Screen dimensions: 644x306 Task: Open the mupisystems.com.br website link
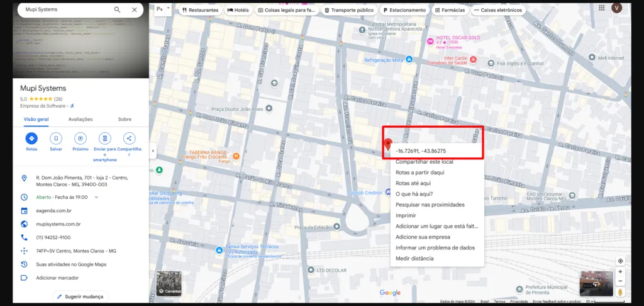tap(58, 224)
